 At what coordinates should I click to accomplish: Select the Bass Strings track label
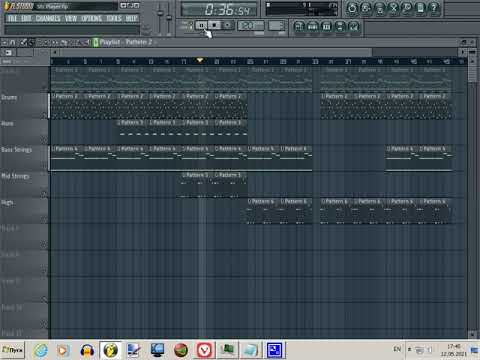tap(16, 150)
